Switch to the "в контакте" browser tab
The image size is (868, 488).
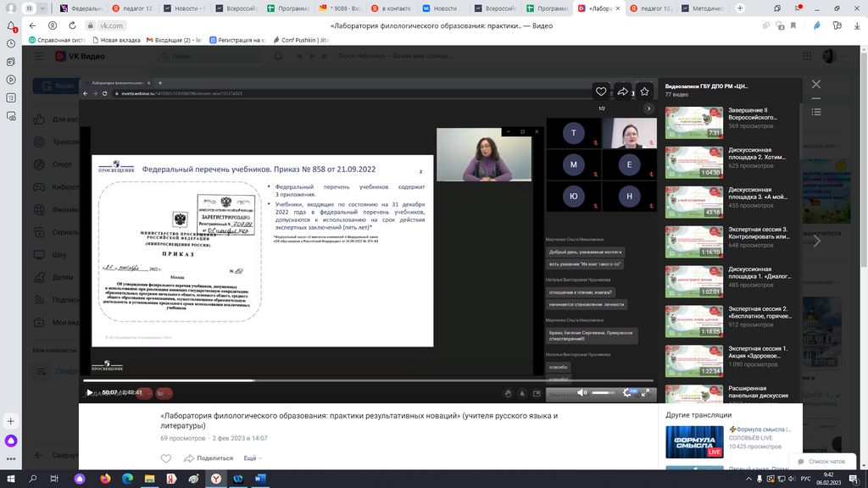coord(398,8)
